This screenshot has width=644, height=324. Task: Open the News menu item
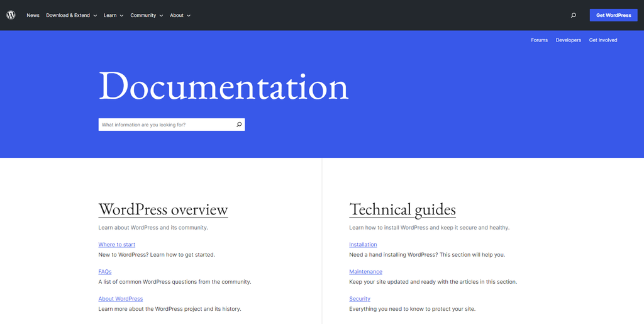[x=33, y=15]
